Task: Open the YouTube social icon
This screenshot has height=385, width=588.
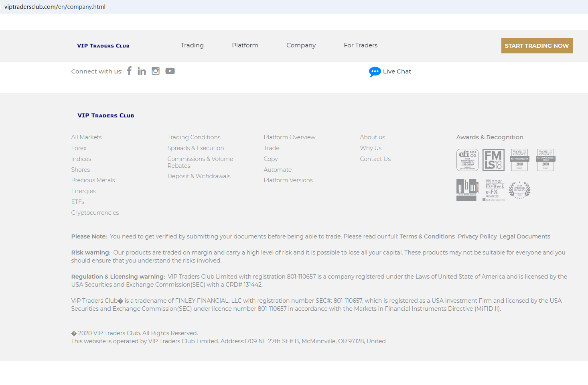Action: coord(170,71)
